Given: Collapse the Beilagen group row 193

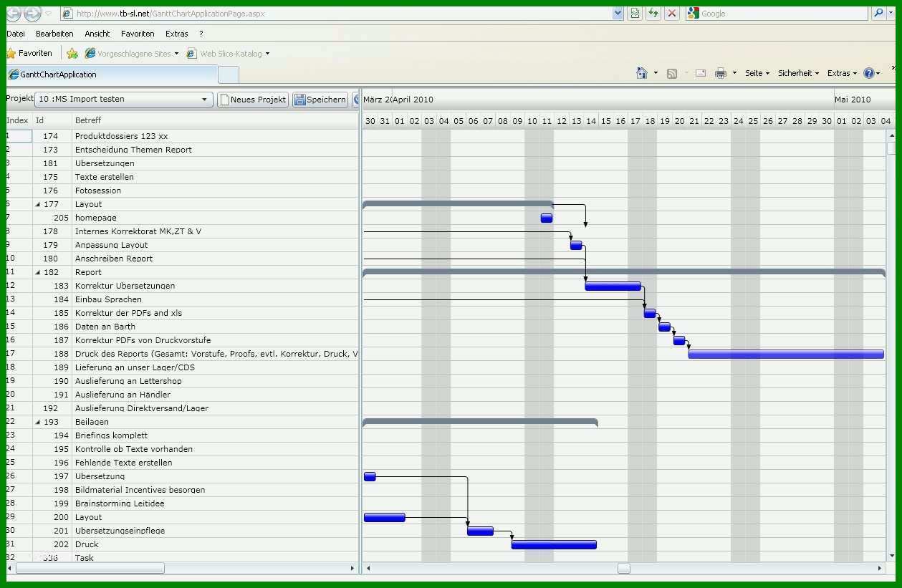Looking at the screenshot, I should pyautogui.click(x=38, y=422).
